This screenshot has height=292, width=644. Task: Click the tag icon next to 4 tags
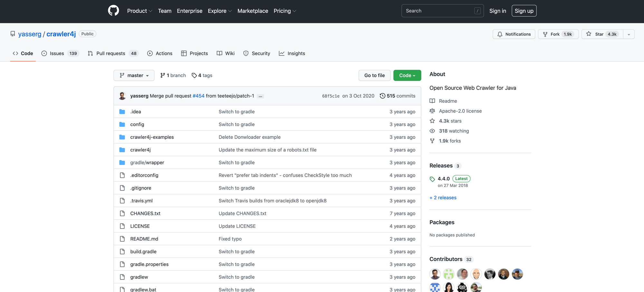[194, 75]
